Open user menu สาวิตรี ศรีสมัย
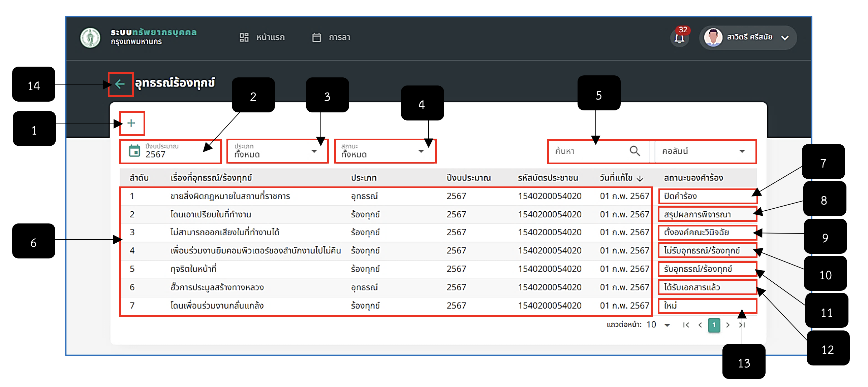 click(x=748, y=37)
